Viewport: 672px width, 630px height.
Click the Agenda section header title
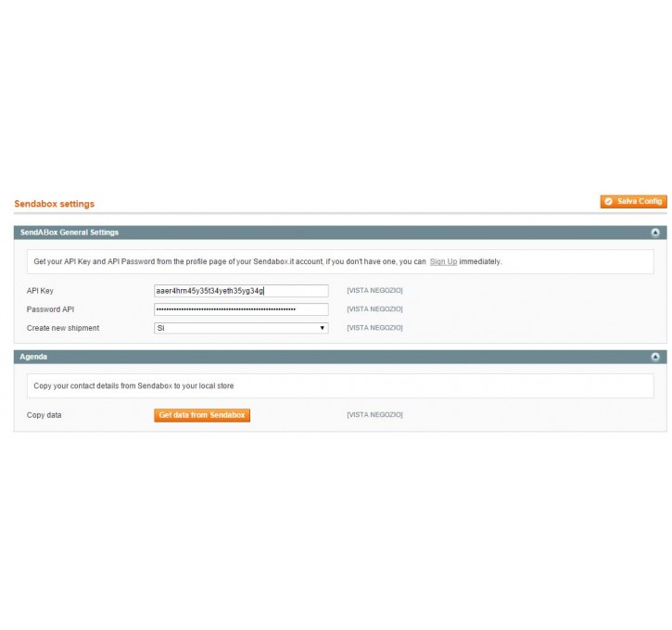33,357
